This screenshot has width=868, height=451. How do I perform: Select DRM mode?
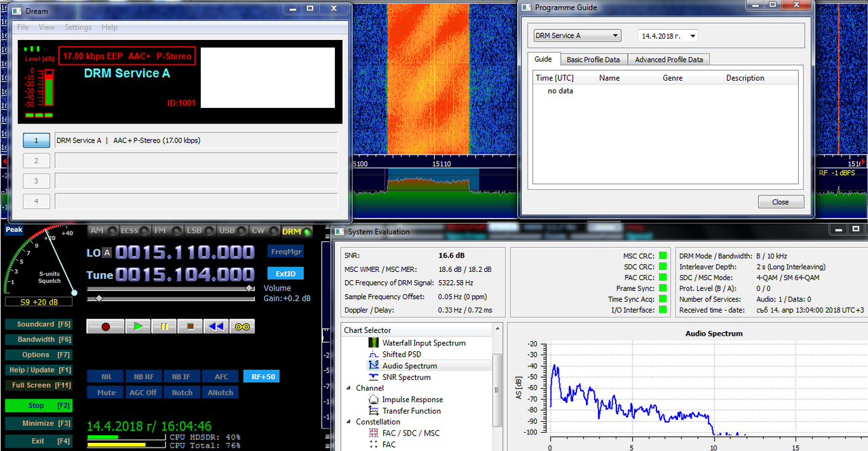click(x=296, y=231)
